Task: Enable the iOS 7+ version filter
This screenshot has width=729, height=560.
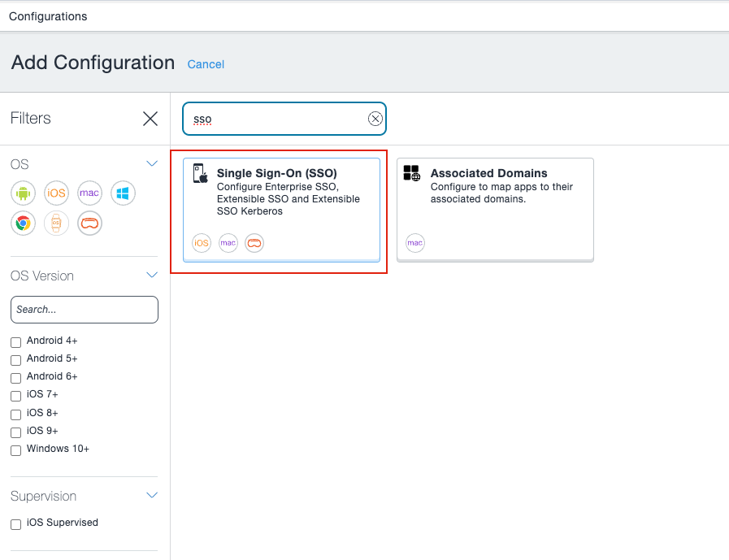Action: point(15,396)
